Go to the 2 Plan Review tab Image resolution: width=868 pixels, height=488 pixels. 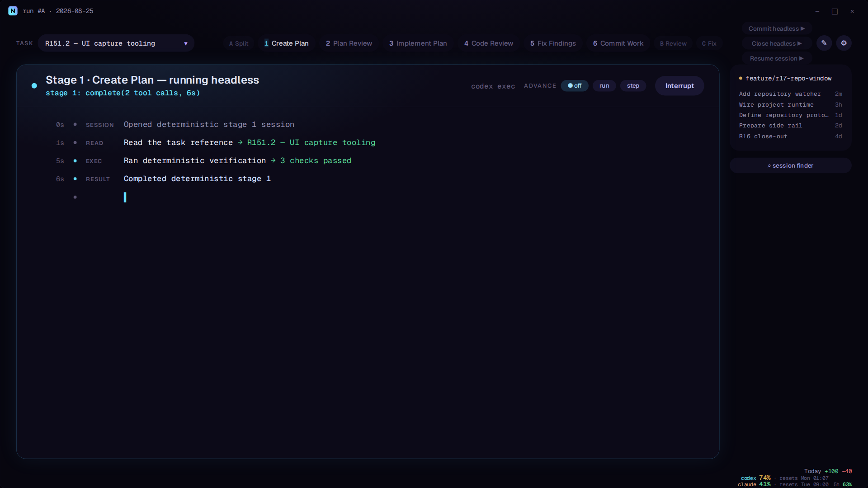pyautogui.click(x=349, y=43)
